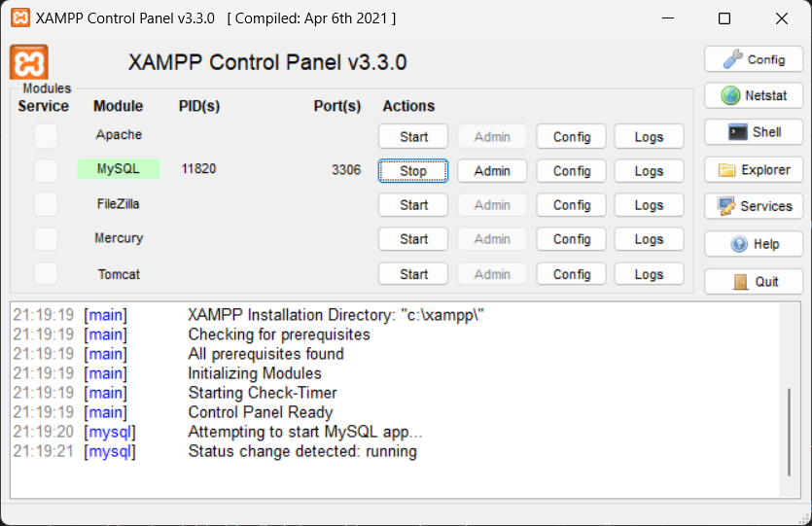Click the 'Status change detected: running' log line

coord(302,451)
